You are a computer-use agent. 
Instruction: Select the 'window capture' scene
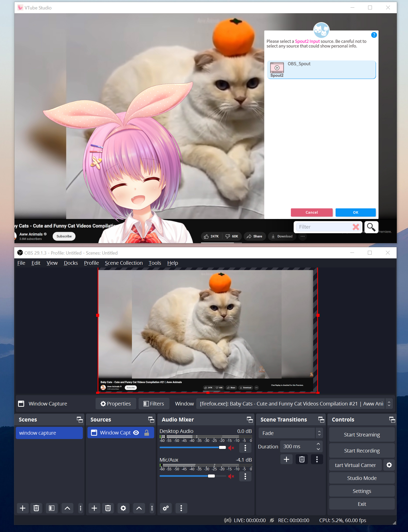[x=49, y=433]
